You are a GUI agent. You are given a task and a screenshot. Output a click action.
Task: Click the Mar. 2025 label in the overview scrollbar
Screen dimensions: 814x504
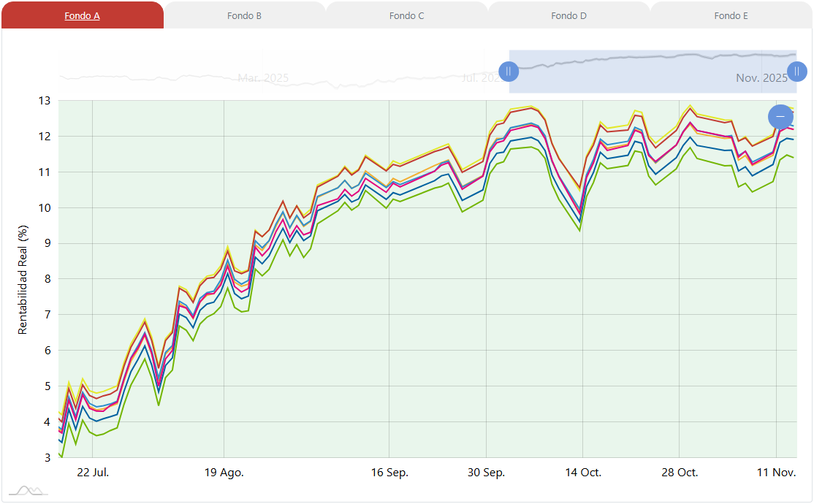pyautogui.click(x=263, y=78)
